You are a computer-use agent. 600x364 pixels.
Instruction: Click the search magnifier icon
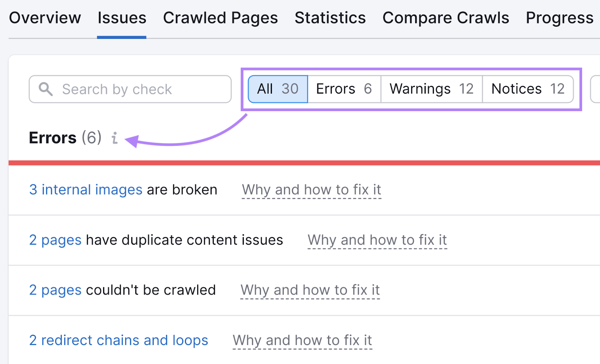click(x=46, y=89)
